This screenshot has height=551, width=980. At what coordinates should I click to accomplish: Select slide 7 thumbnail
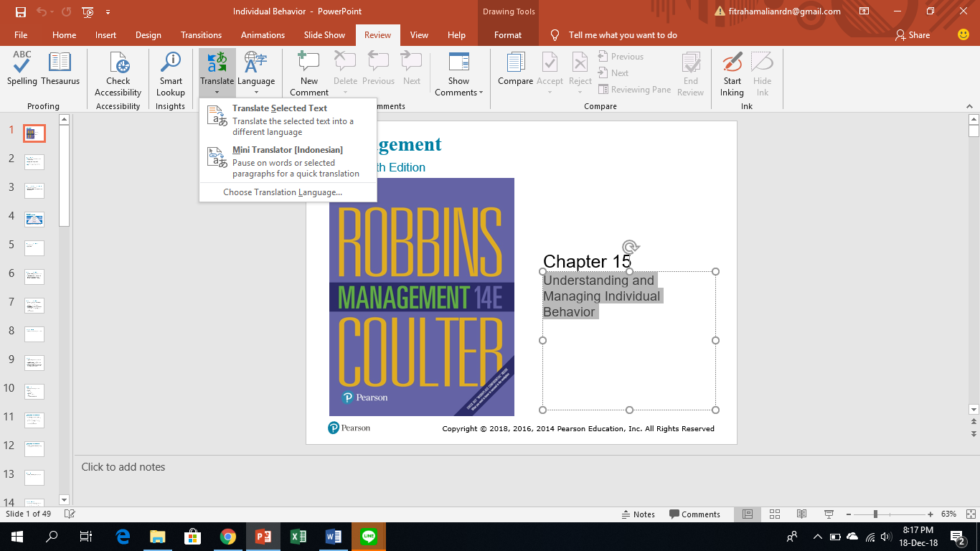click(x=34, y=306)
